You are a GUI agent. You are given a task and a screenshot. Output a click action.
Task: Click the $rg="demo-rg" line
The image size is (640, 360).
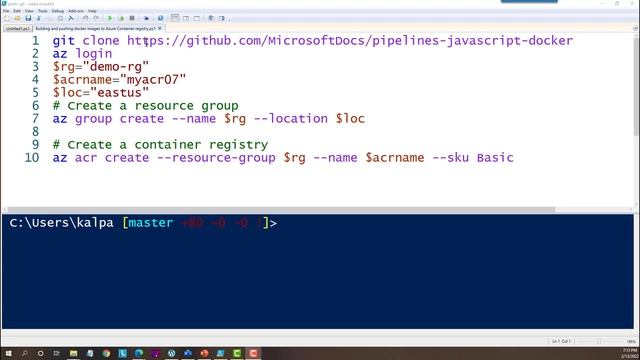pos(100,67)
